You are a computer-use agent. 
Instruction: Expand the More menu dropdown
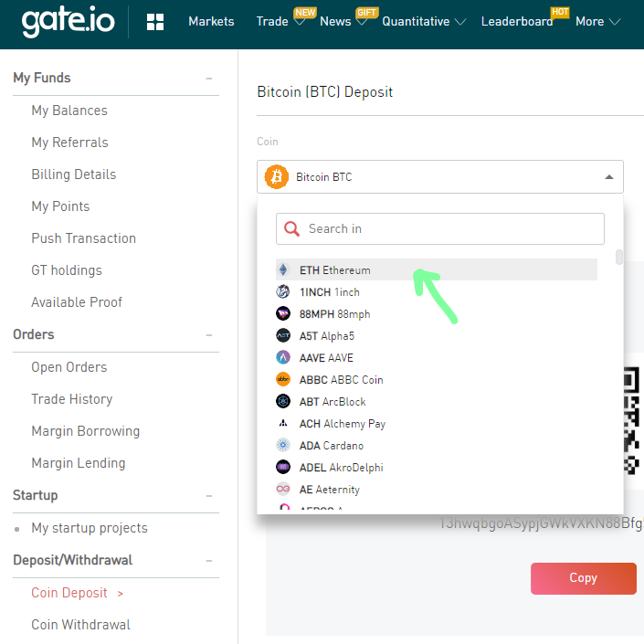(x=615, y=22)
